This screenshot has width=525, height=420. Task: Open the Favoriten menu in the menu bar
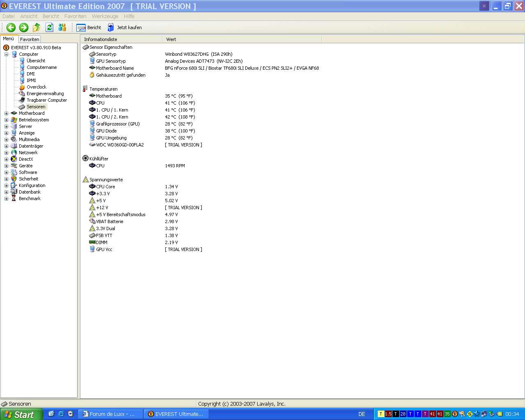[75, 16]
